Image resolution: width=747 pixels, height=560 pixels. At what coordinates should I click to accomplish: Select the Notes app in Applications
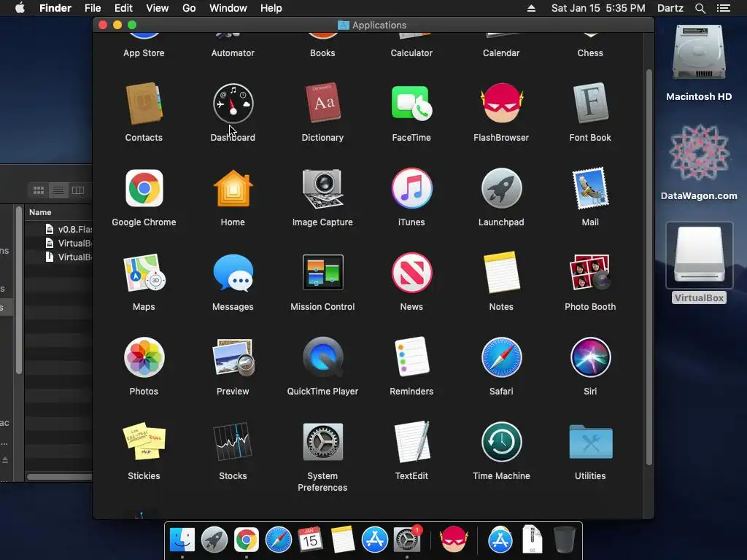(x=501, y=273)
